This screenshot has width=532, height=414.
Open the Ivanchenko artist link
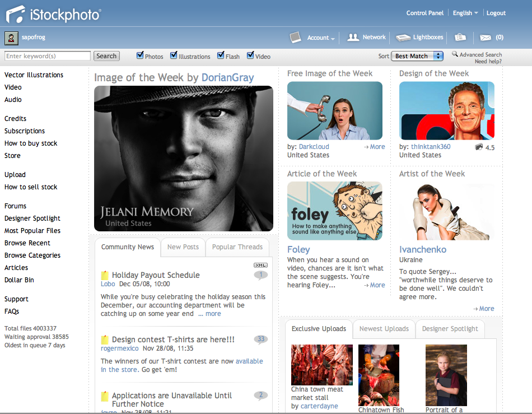click(x=423, y=249)
